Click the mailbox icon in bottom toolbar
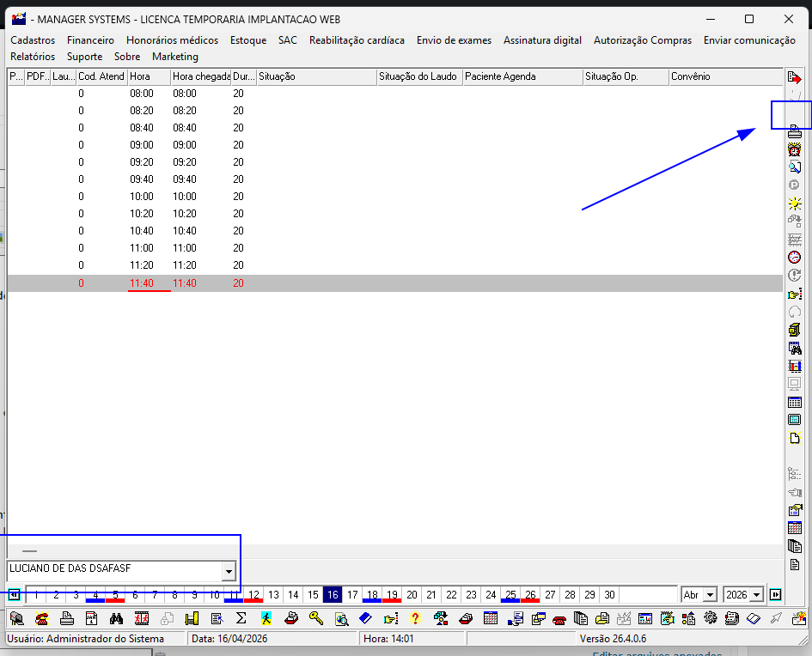The image size is (812, 656). point(16,618)
